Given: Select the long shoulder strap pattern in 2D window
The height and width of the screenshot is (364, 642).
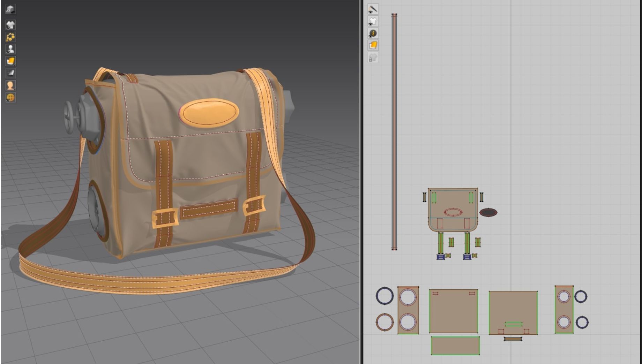Looking at the screenshot, I should [x=394, y=132].
